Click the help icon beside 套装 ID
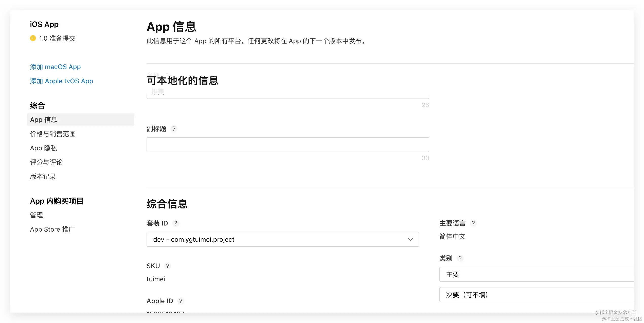The width and height of the screenshot is (644, 323). pyautogui.click(x=175, y=223)
